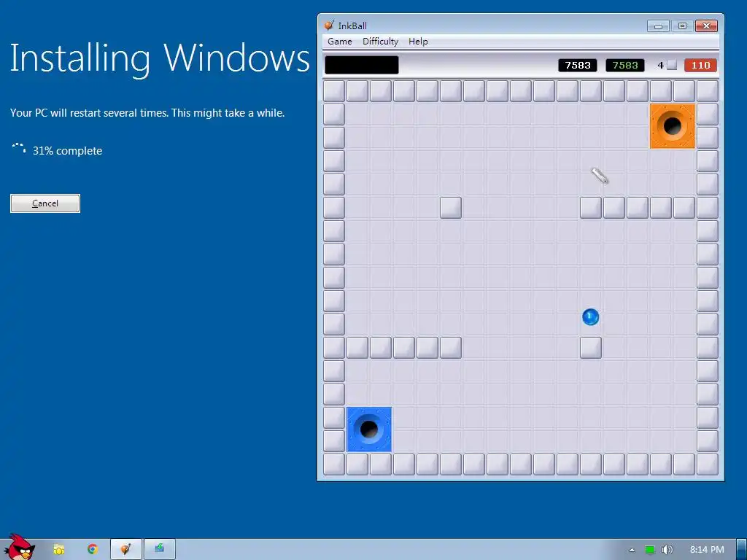Click the Show desktop strip
Image resolution: width=747 pixels, height=560 pixels.
pos(742,550)
